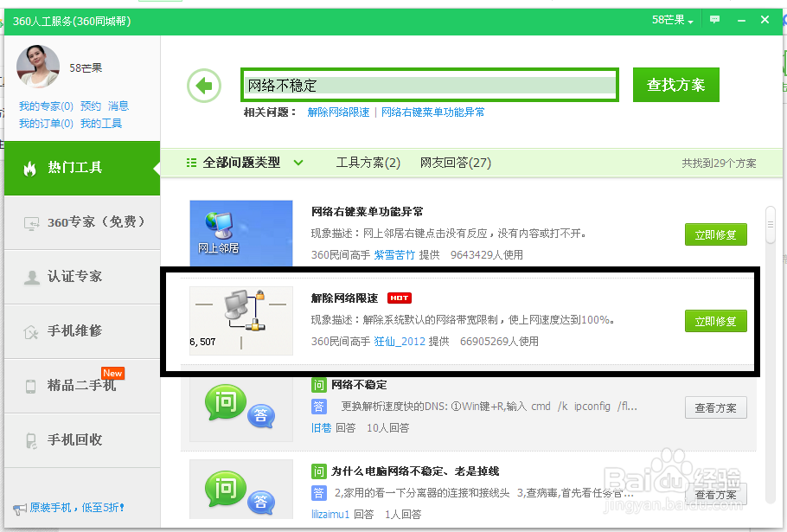This screenshot has width=787, height=532.
Task: Select 热门工具 in the sidebar
Action: click(82, 168)
